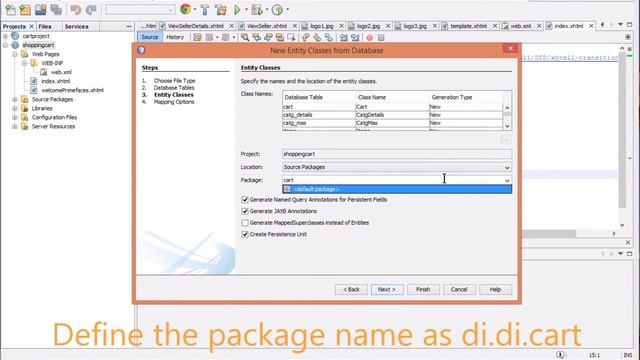Screen dimensions: 640x360
Task: Open the ViewSellerDetails.xhtml tab
Action: (x=196, y=26)
